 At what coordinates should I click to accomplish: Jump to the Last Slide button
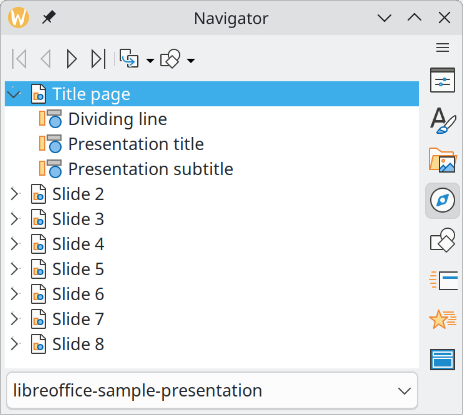pos(98,59)
